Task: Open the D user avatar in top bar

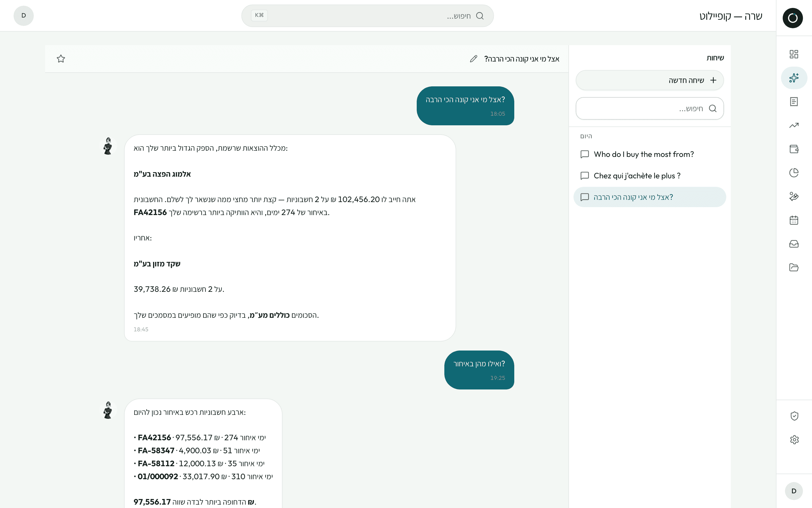Action: click(x=23, y=16)
